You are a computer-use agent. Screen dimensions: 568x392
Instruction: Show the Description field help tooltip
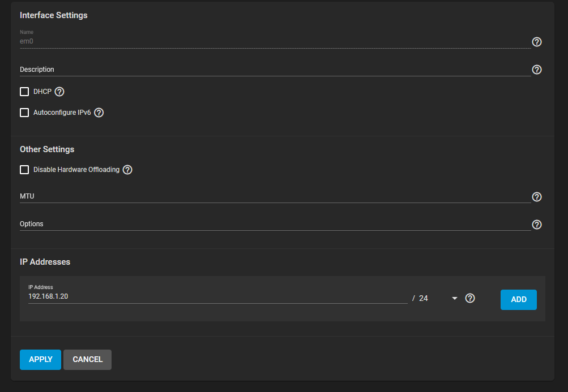pyautogui.click(x=536, y=70)
